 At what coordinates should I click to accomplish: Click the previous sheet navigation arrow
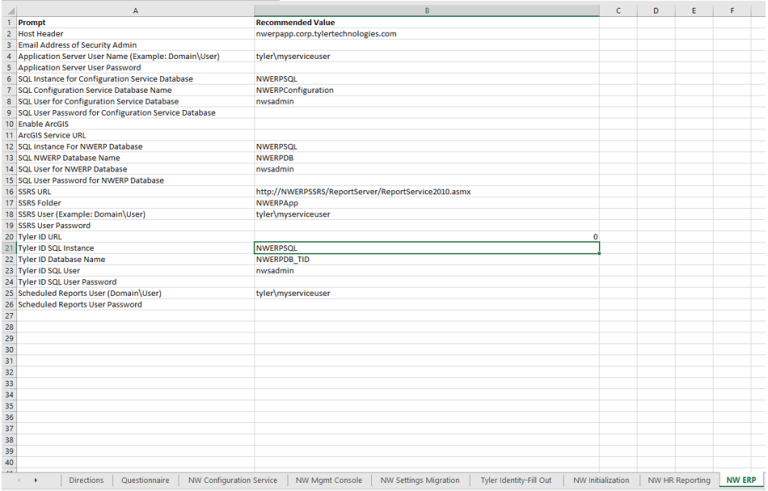click(19, 480)
